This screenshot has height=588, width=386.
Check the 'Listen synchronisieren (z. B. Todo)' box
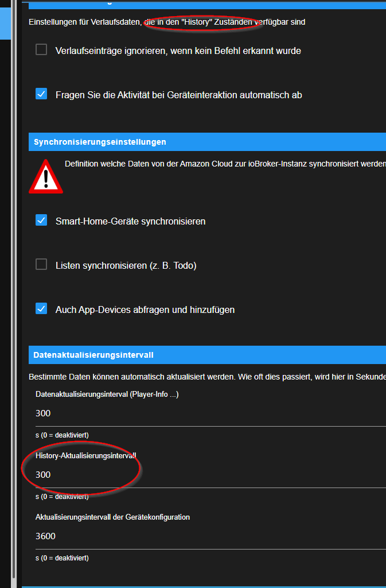click(41, 265)
